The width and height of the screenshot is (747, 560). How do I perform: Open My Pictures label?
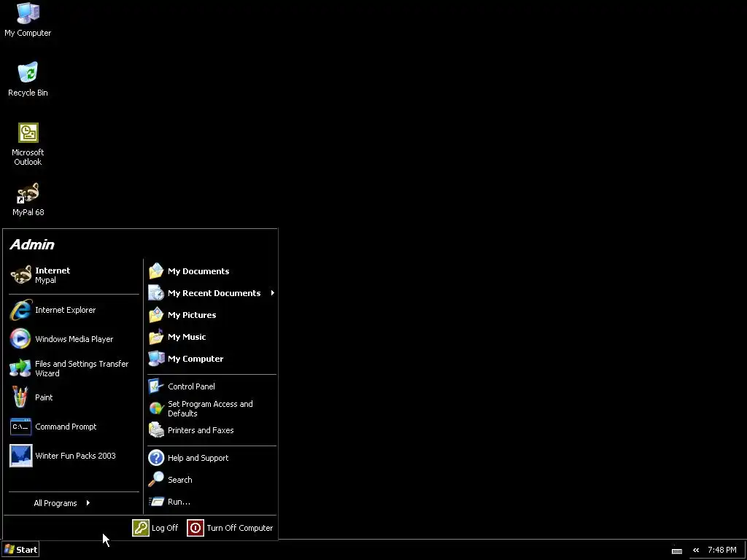192,315
